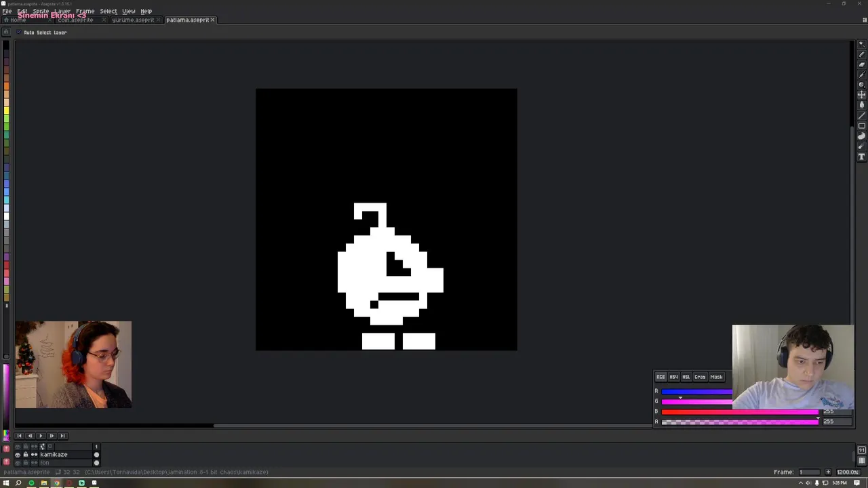868x488 pixels.
Task: Go to the next frame
Action: click(52, 436)
